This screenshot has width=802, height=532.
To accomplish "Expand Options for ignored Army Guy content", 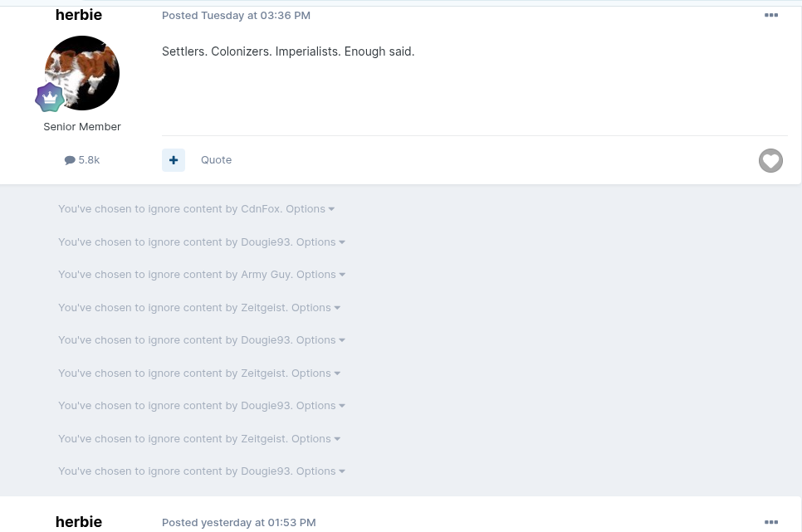I will [x=320, y=274].
